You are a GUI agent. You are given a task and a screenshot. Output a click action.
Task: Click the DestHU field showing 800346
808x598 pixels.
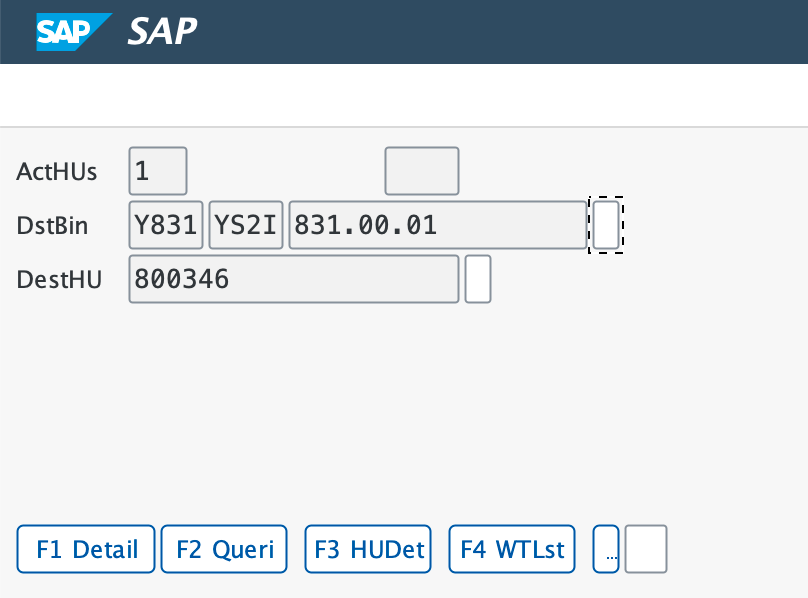click(294, 279)
